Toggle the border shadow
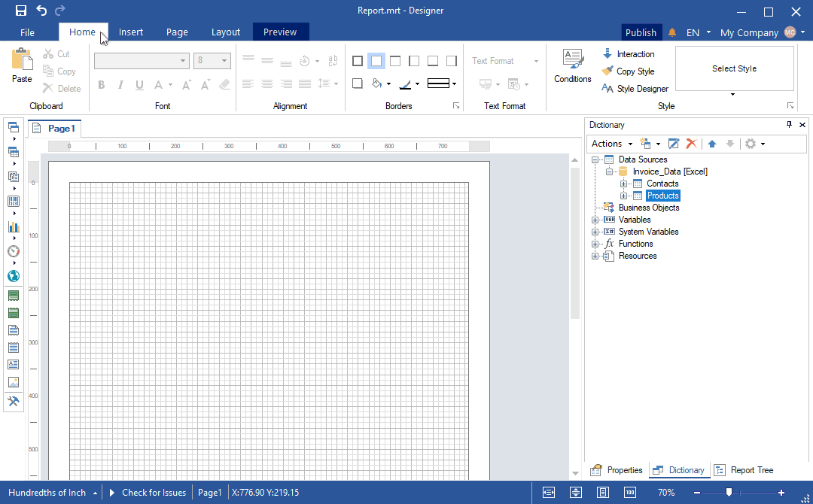 click(x=358, y=83)
